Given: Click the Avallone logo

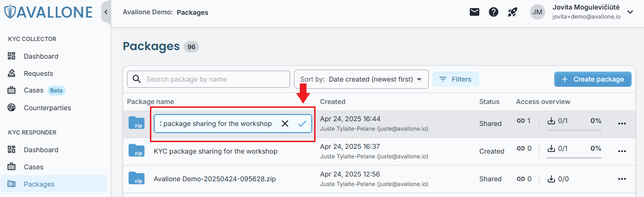Looking at the screenshot, I should click(x=48, y=12).
